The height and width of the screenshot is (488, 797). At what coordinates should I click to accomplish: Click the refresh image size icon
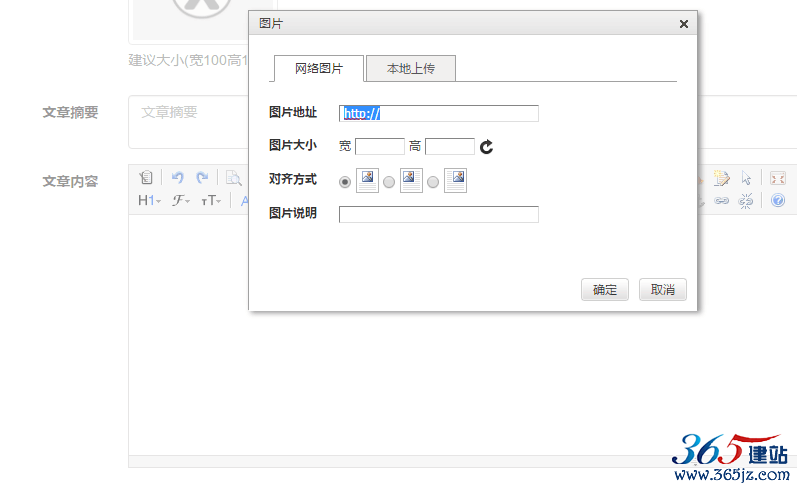pos(486,147)
